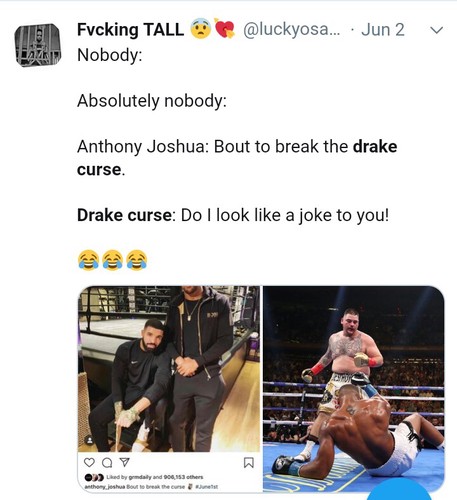Image resolution: width=457 pixels, height=500 pixels.
Task: Tap 'Liked by grmdaily' likes text
Action: 155,477
